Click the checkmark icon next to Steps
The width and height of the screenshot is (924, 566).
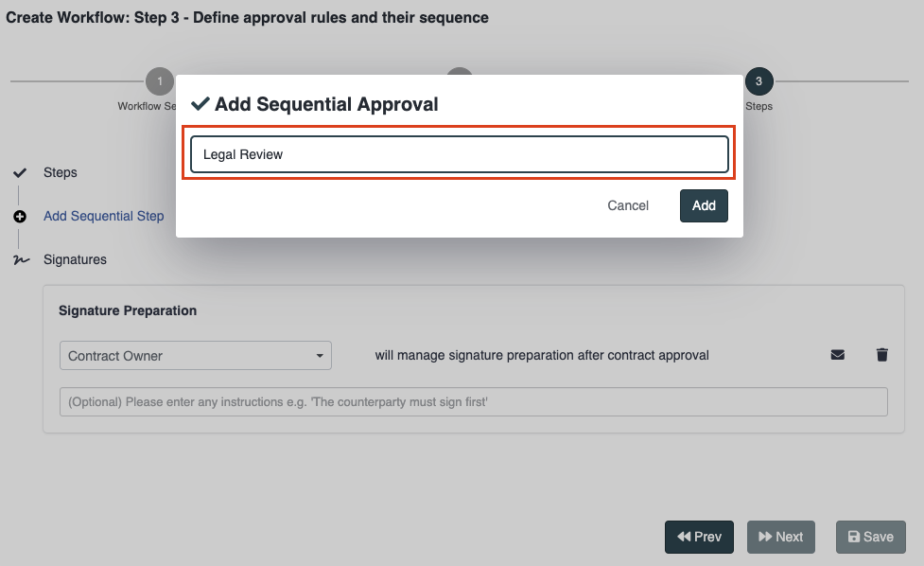[20, 173]
